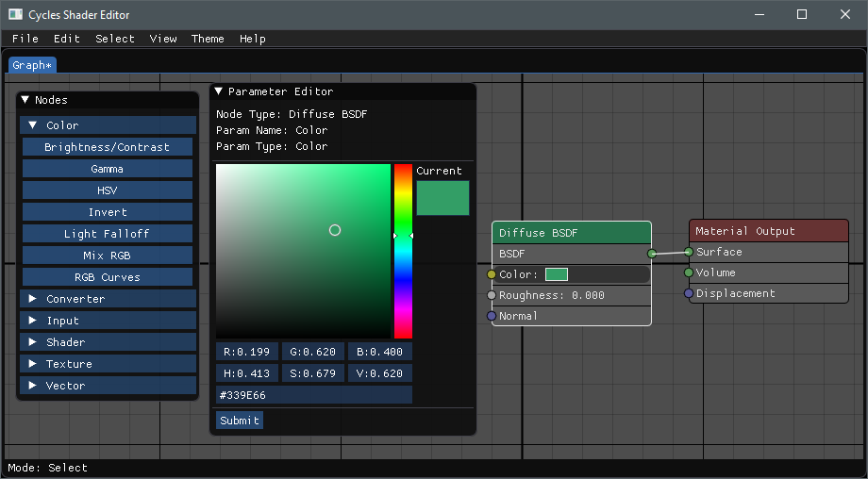Click the picker circle cursor in color square
The image size is (868, 479).
pos(335,230)
